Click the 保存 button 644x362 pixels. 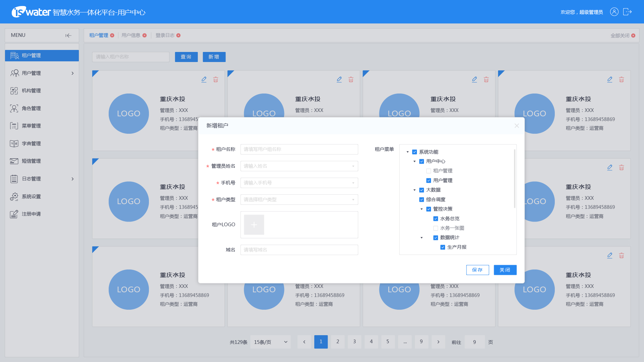point(477,270)
